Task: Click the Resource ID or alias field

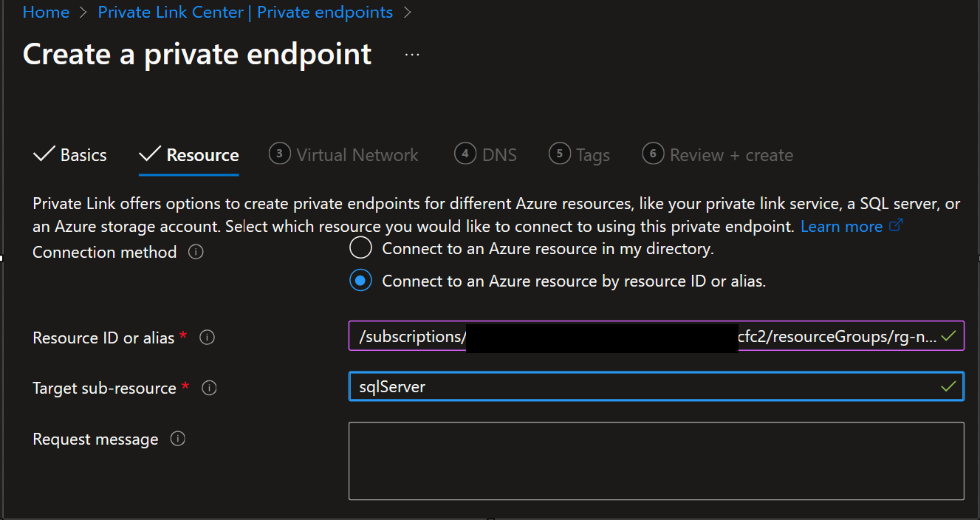Action: point(643,337)
